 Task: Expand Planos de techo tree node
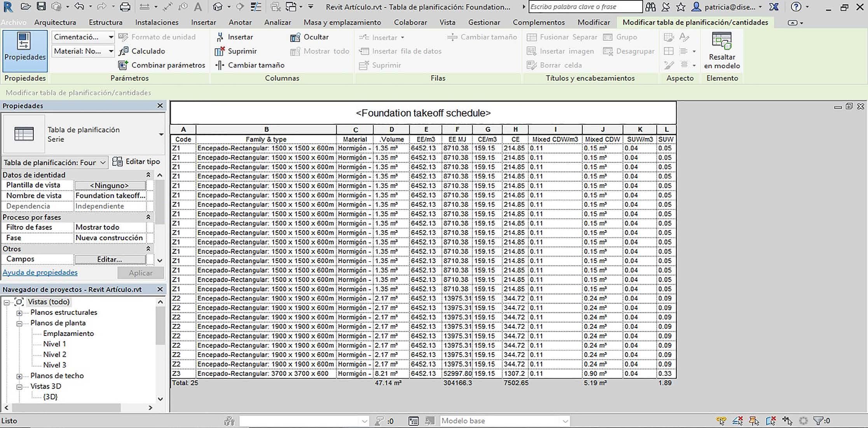19,376
